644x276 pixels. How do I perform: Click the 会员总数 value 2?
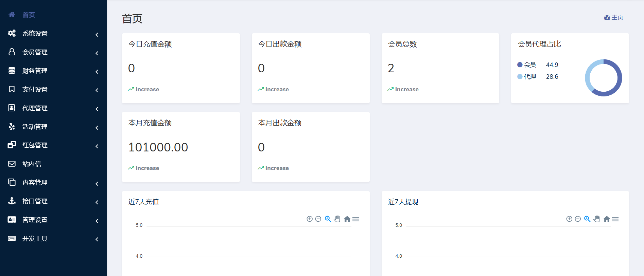coord(391,68)
